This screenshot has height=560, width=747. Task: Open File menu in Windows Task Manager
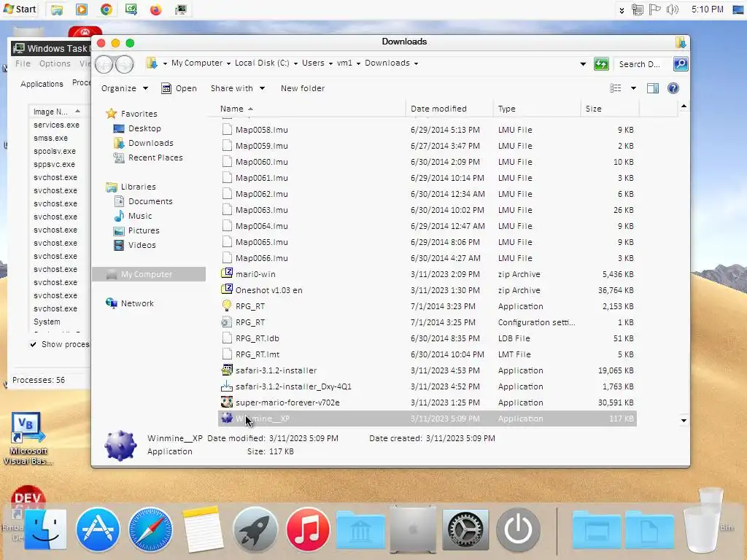[x=23, y=63]
